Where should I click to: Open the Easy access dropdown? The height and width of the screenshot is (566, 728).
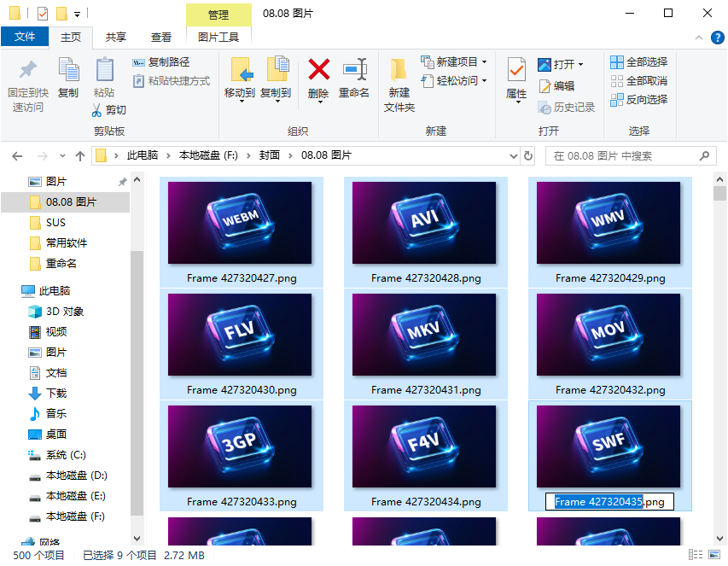484,81
